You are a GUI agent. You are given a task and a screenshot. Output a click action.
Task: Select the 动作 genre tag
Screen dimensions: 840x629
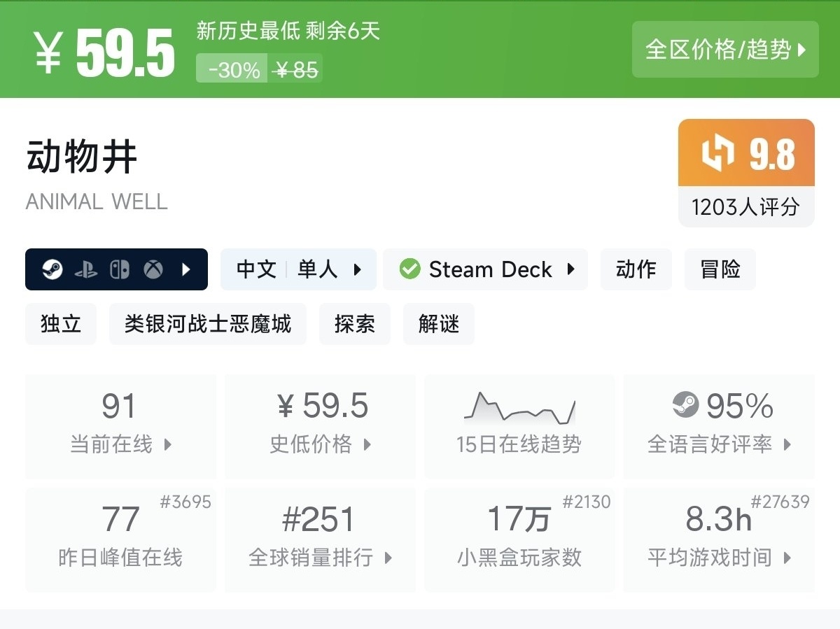[x=636, y=269]
